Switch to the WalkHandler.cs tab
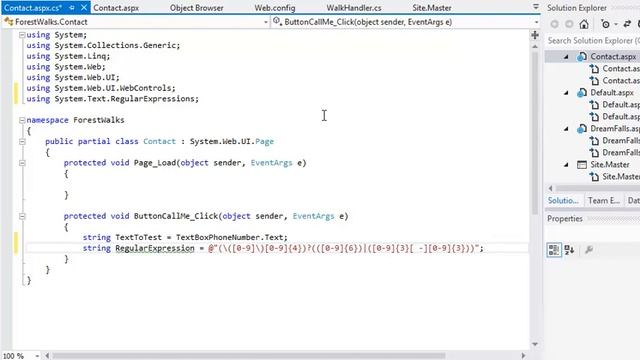The image size is (640, 360). coord(354,8)
